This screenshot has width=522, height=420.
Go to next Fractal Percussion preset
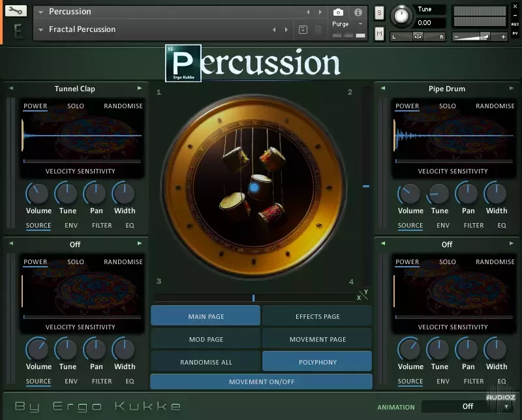(x=286, y=29)
